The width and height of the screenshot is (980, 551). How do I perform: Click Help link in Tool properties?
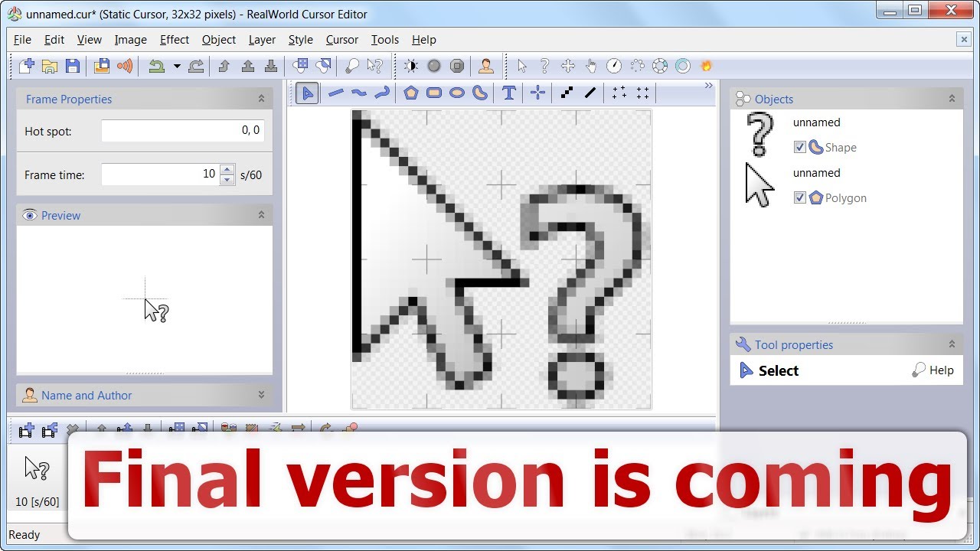[x=933, y=370]
